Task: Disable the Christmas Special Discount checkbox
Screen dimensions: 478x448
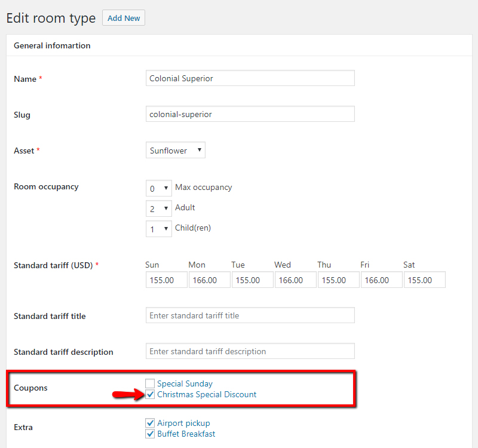Action: [x=150, y=394]
